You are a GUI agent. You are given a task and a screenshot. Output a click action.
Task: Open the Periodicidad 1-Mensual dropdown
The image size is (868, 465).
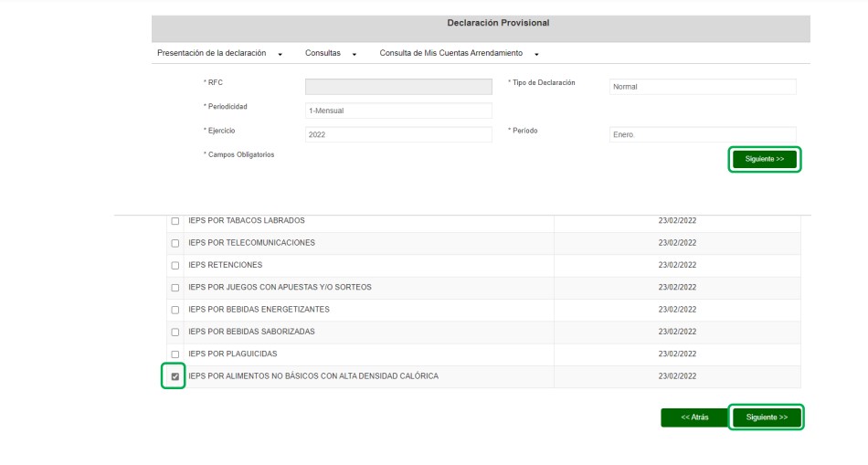pos(398,111)
